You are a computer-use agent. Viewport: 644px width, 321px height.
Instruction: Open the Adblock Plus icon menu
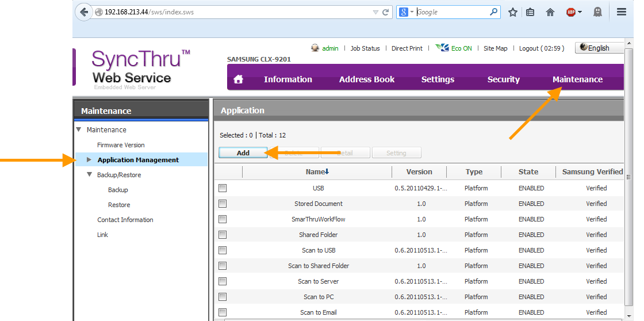[x=574, y=12]
